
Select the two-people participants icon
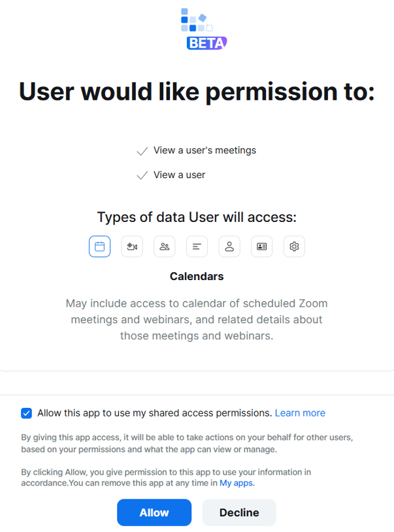coord(165,246)
